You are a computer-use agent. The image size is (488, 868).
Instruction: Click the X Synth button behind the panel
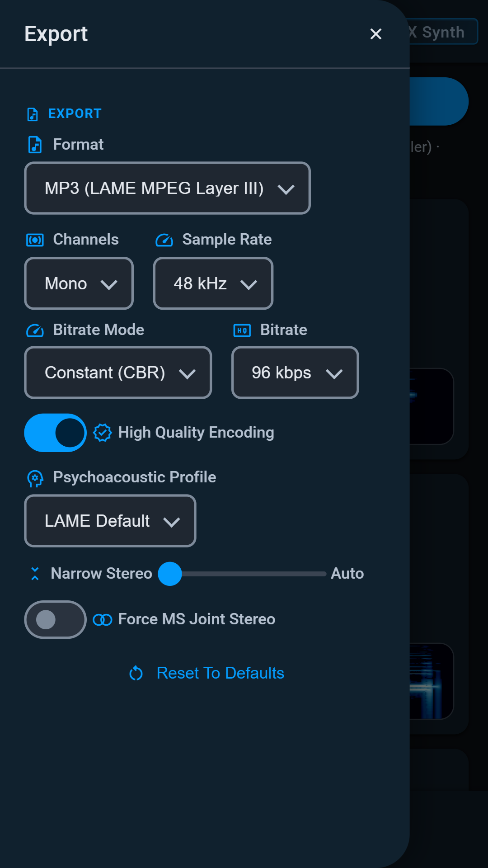(x=443, y=32)
